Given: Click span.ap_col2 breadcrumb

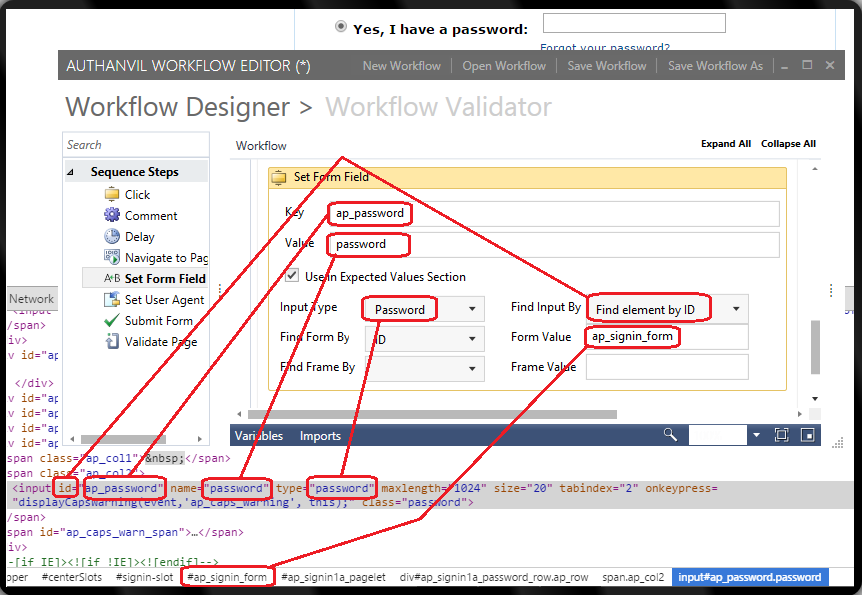Looking at the screenshot, I should (x=633, y=577).
